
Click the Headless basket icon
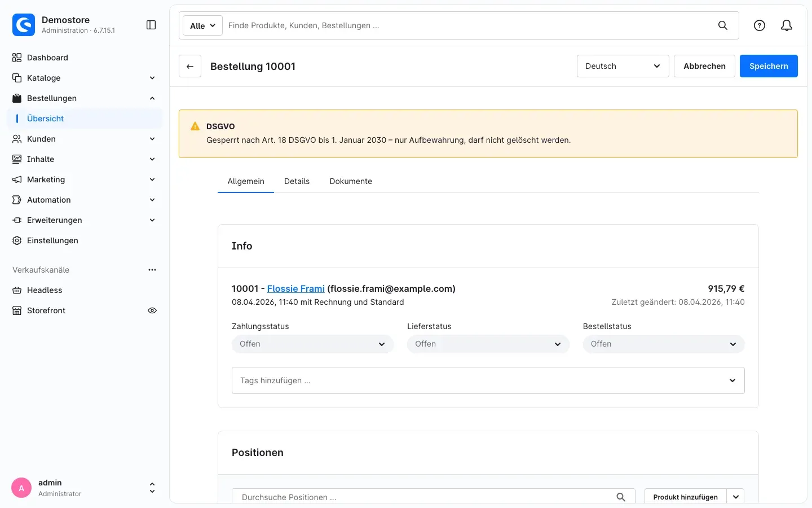click(x=17, y=290)
